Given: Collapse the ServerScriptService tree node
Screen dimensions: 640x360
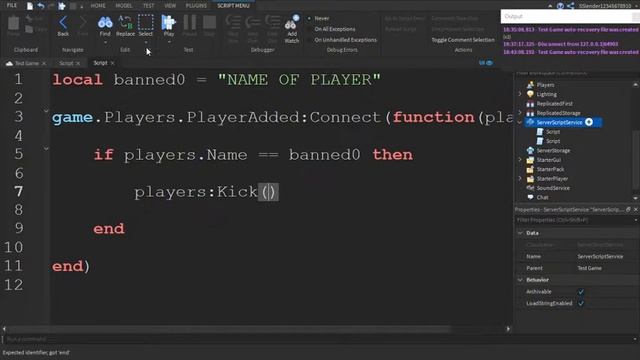Looking at the screenshot, I should 520,122.
